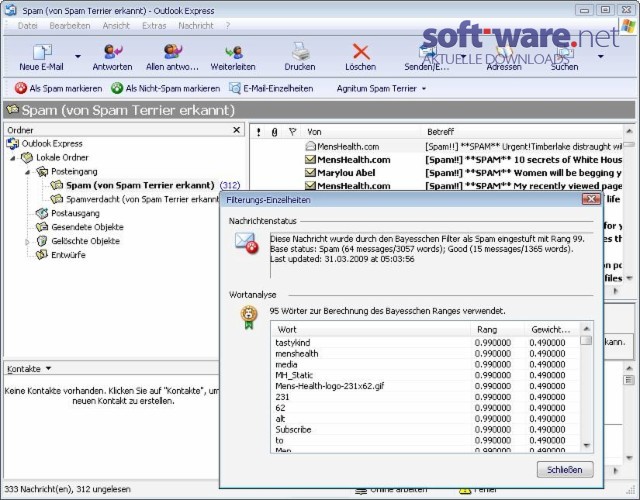
Task: Select the tastykind word row
Action: (425, 343)
